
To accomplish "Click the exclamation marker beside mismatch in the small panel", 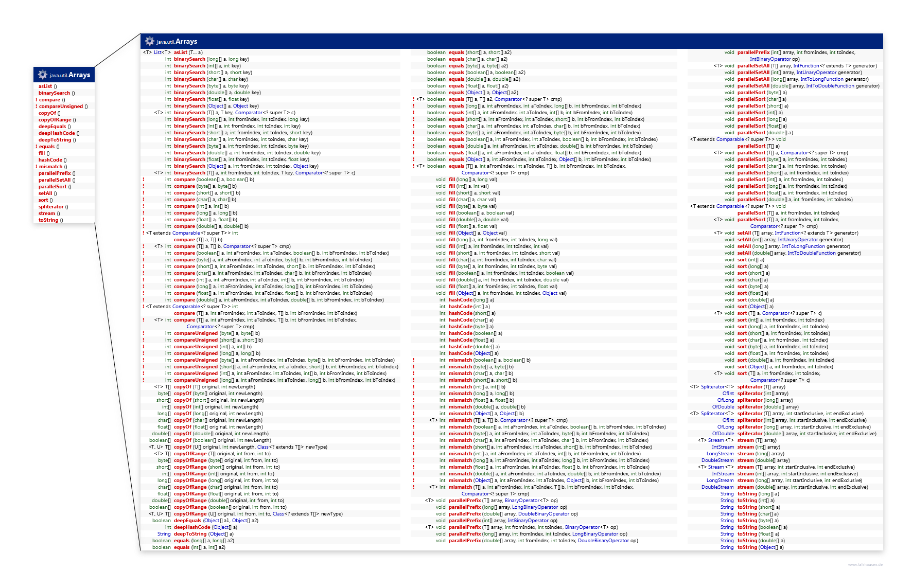I will (x=37, y=167).
